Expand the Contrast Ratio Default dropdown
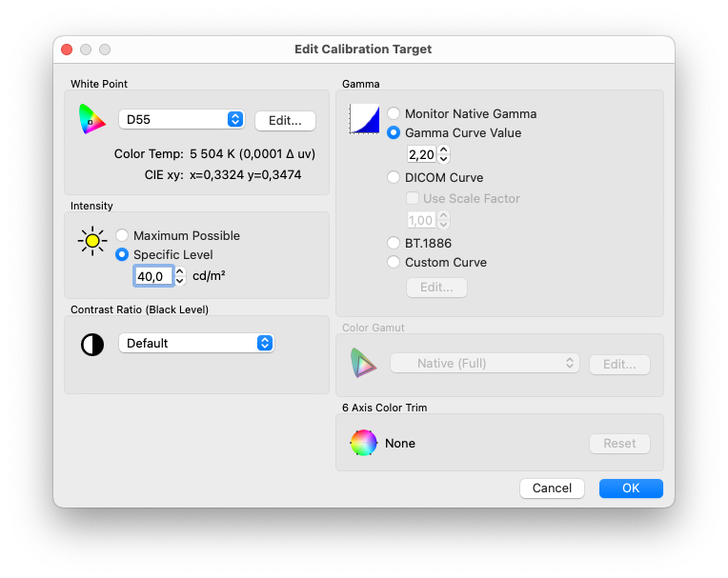 [195, 343]
